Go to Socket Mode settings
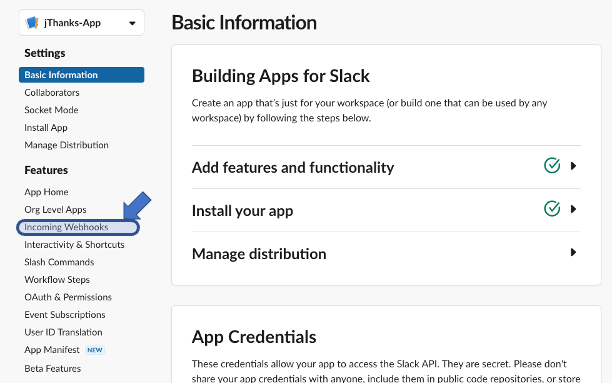 click(51, 110)
